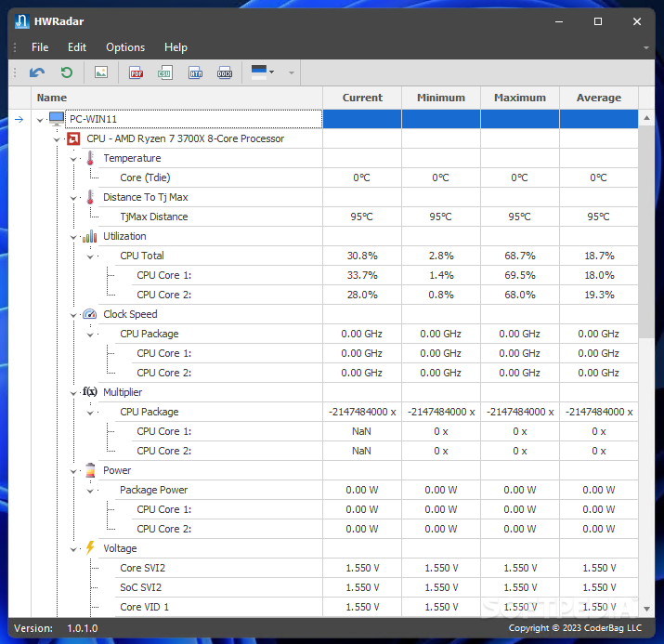Collapse the Temperature group
The height and width of the screenshot is (644, 664).
[x=73, y=159]
